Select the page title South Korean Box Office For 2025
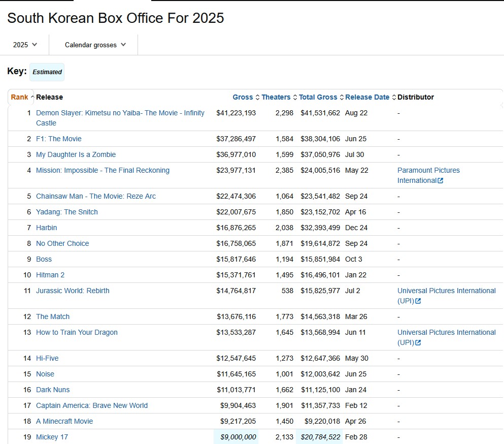The width and height of the screenshot is (504, 444). pos(115,18)
